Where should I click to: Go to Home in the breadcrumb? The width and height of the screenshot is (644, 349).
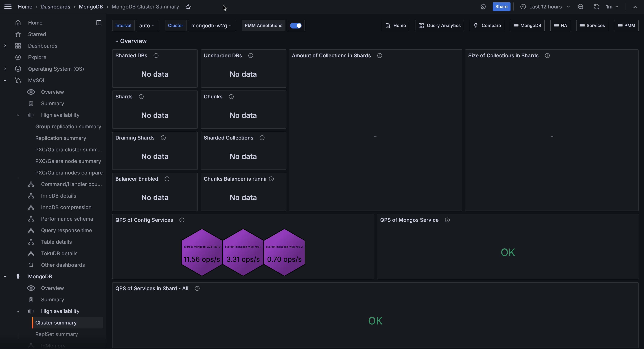pyautogui.click(x=25, y=7)
